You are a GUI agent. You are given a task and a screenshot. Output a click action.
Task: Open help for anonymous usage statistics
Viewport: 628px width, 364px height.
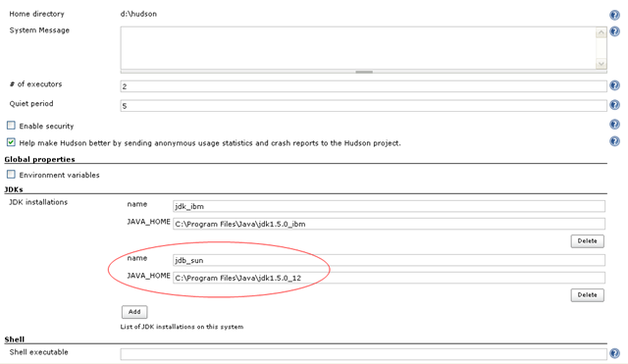[x=614, y=141]
